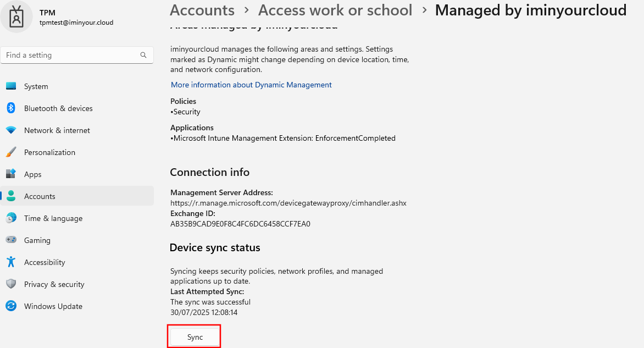This screenshot has height=348, width=644.
Task: Select the Bluetooth & devices icon
Action: coord(11,108)
